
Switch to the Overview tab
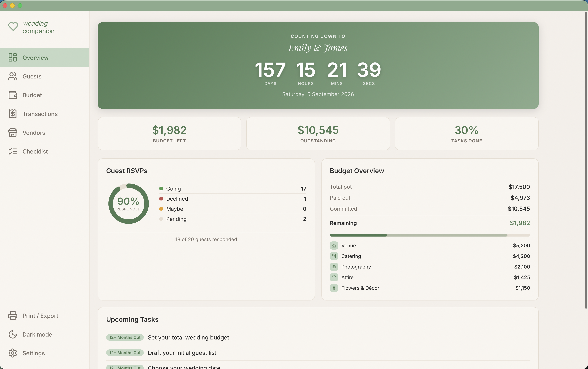click(35, 58)
